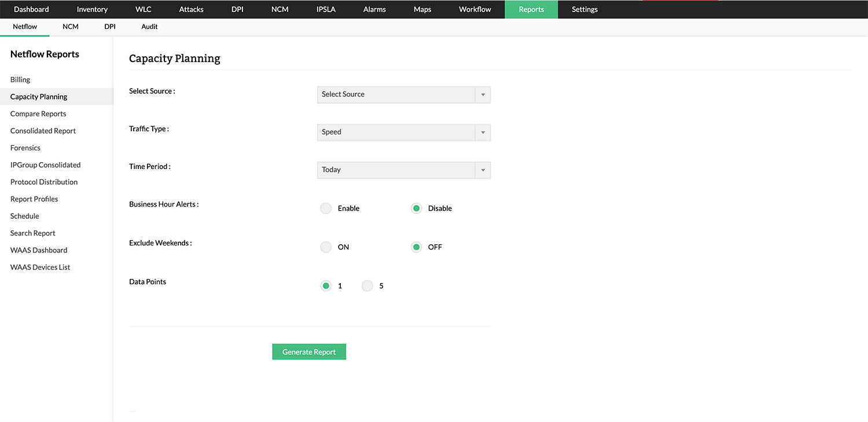
Task: Open the NCM sub-tab under Reports
Action: (71, 27)
